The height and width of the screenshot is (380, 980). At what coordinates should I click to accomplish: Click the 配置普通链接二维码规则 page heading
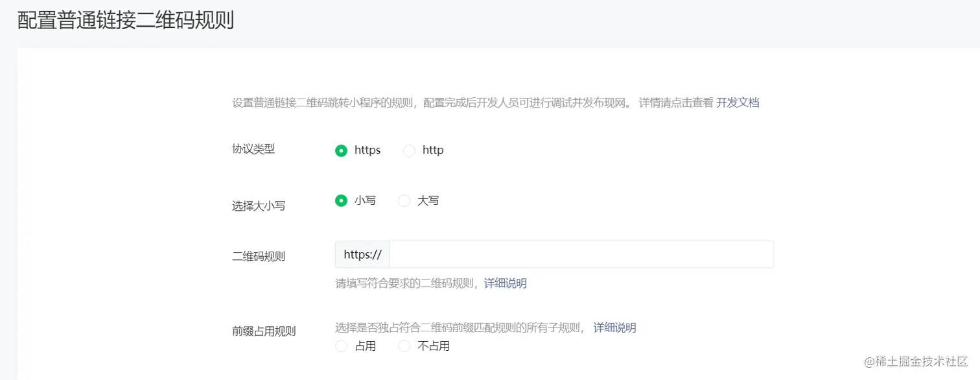coord(126,20)
